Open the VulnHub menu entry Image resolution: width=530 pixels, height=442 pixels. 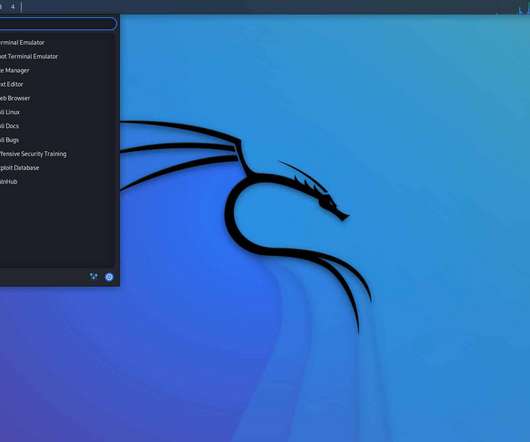(x=9, y=181)
